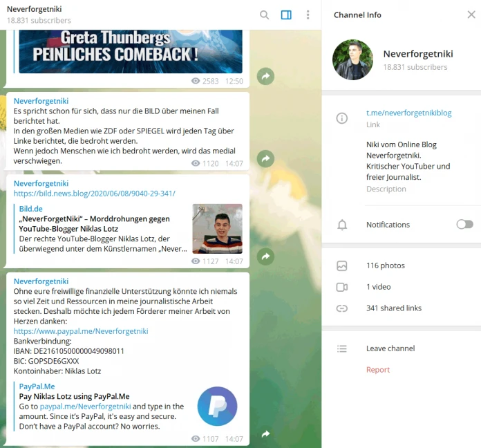Viewport: 481px width, 448px height.
Task: Open the channel search magnifier icon
Action: point(264,15)
